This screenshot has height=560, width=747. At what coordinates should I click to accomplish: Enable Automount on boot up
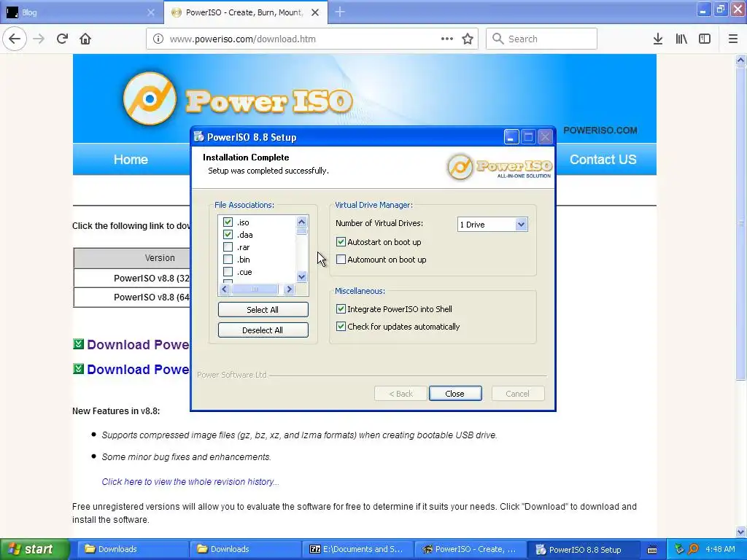point(341,260)
